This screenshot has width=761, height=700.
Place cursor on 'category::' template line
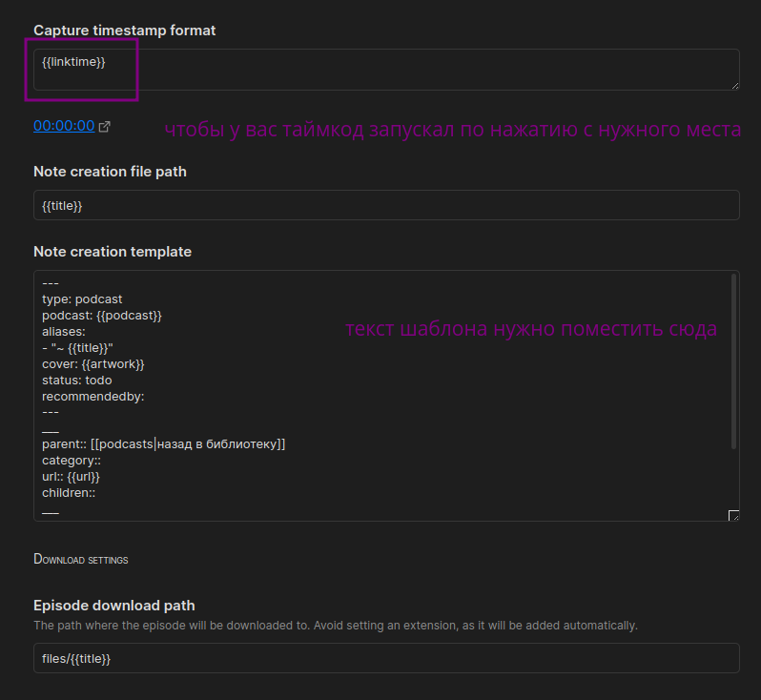point(72,461)
